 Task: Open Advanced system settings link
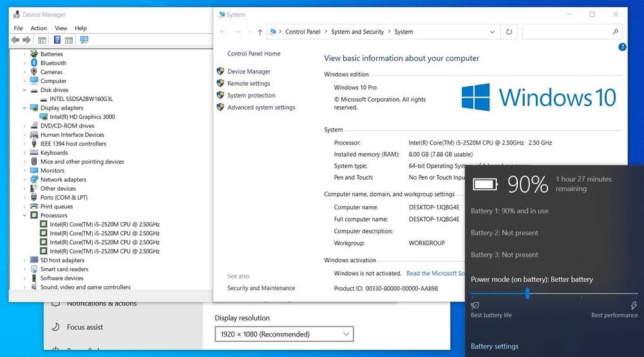click(x=261, y=107)
